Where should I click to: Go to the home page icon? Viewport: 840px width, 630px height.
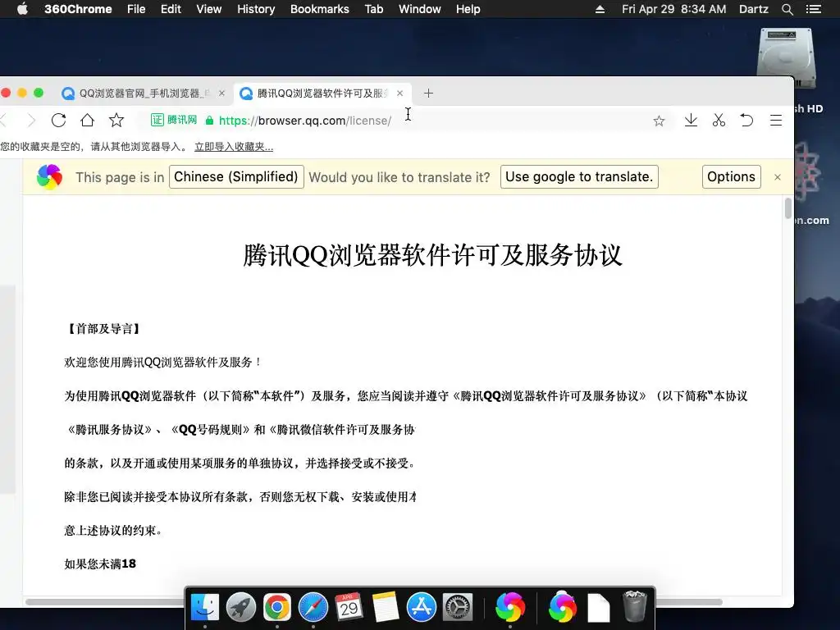point(87,120)
